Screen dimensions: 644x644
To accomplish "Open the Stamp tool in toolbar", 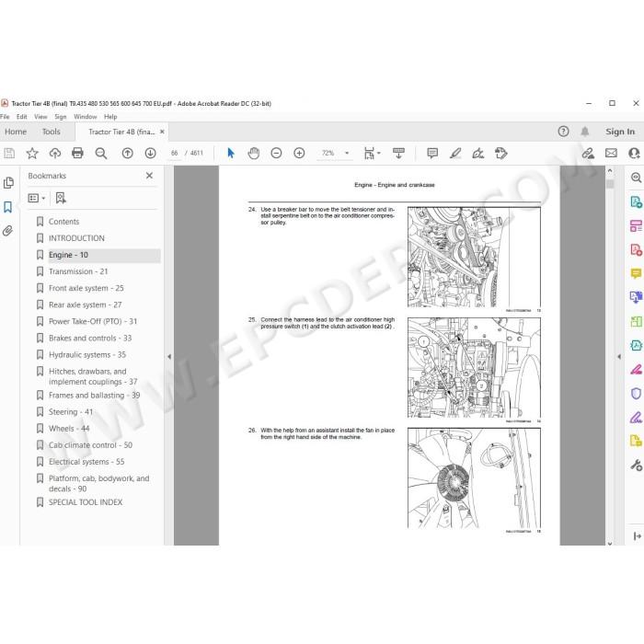I will point(501,154).
